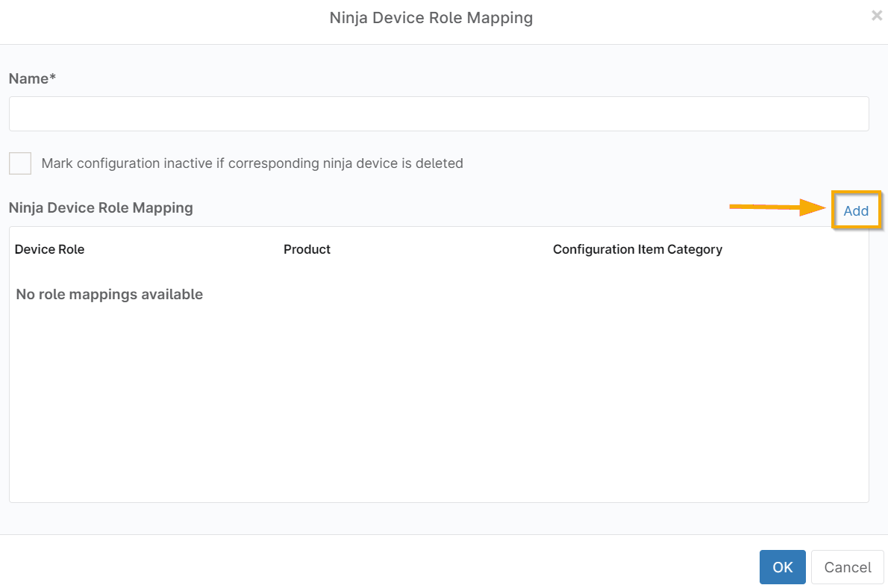The image size is (888, 588).
Task: Click the Name text input field
Action: coord(439,114)
